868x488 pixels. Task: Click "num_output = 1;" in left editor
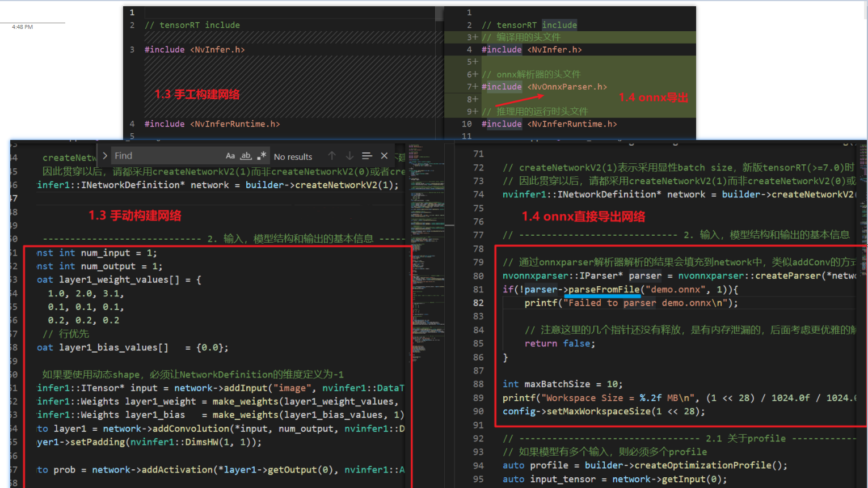pyautogui.click(x=121, y=266)
